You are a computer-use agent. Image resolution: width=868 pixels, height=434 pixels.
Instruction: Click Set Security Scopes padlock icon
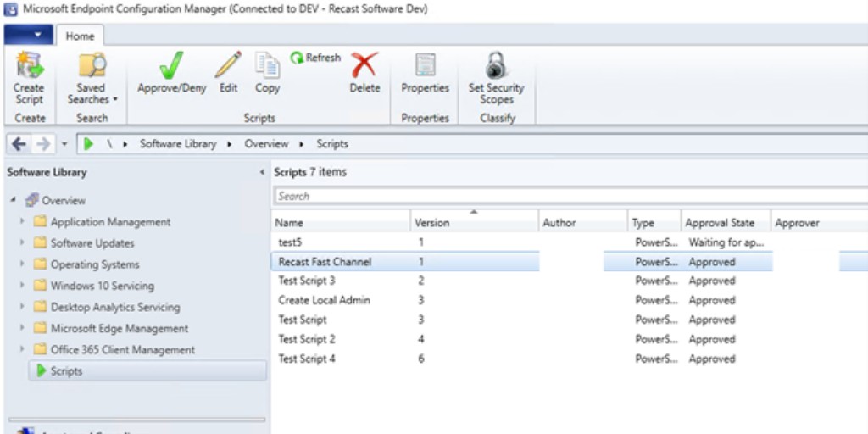(x=496, y=65)
